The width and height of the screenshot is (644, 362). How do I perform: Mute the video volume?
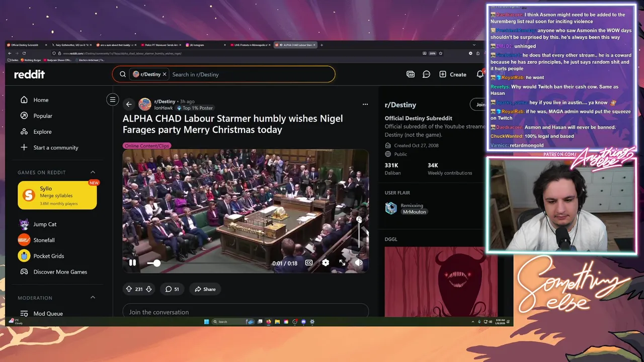[x=359, y=262]
